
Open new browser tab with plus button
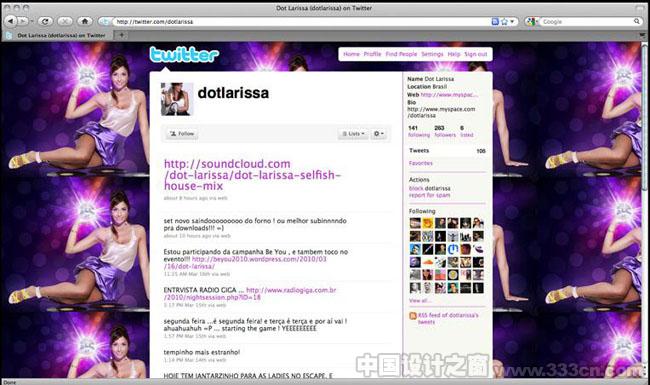click(x=121, y=35)
